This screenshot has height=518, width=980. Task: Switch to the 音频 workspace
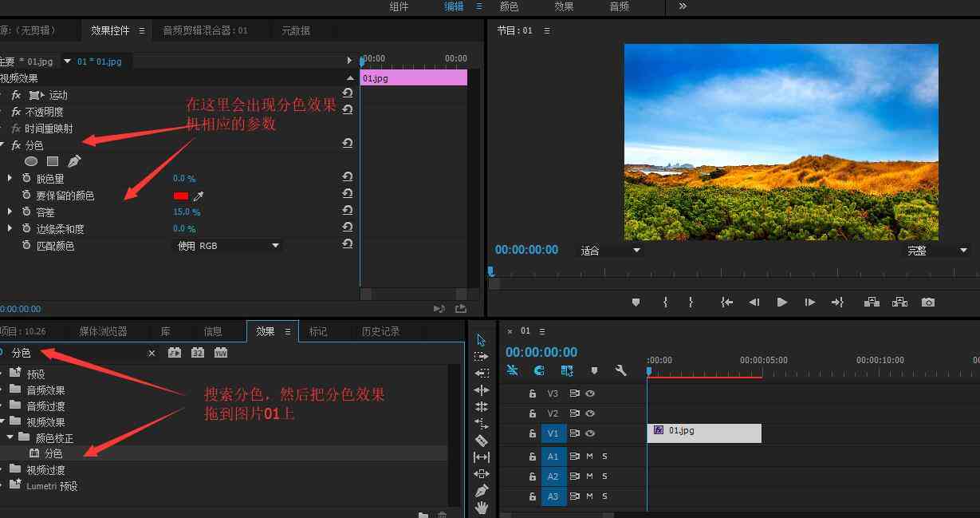[619, 6]
